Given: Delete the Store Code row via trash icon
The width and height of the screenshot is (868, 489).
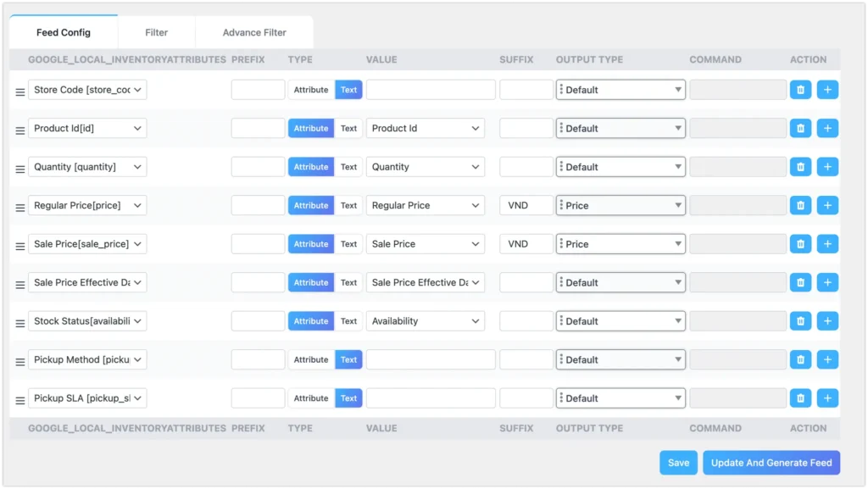Looking at the screenshot, I should [800, 90].
